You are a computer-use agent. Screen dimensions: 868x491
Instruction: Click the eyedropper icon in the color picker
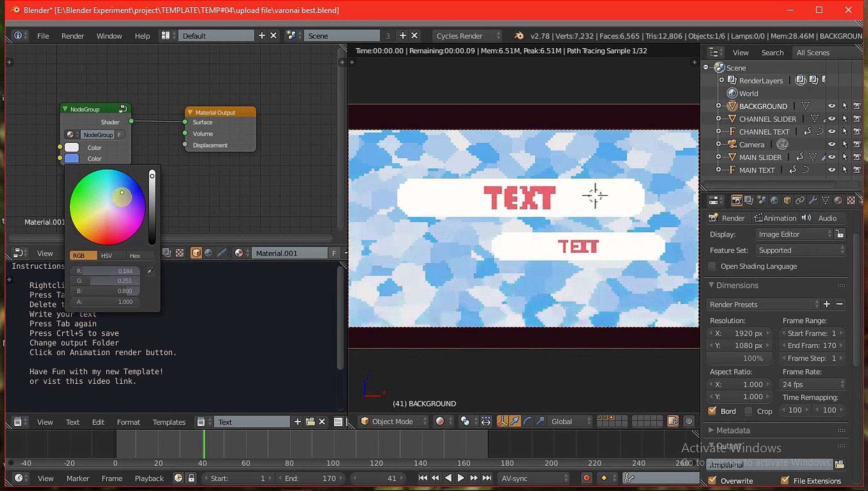[150, 271]
